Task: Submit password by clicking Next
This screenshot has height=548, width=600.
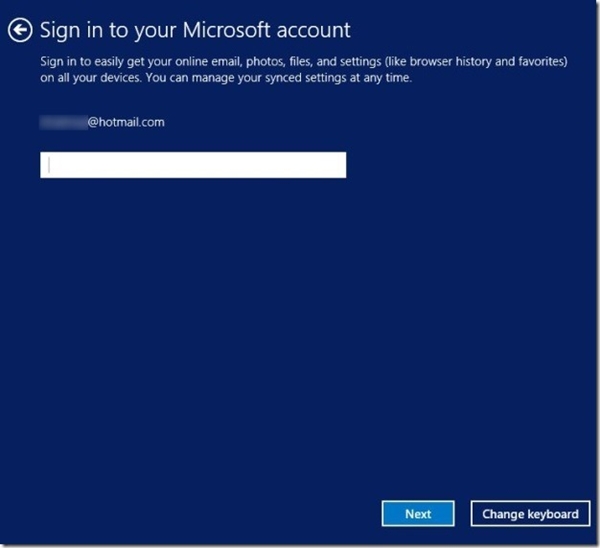Action: click(x=418, y=514)
